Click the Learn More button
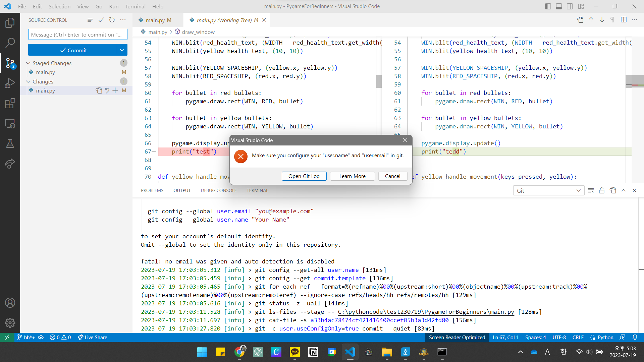This screenshot has height=362, width=644. point(352,176)
